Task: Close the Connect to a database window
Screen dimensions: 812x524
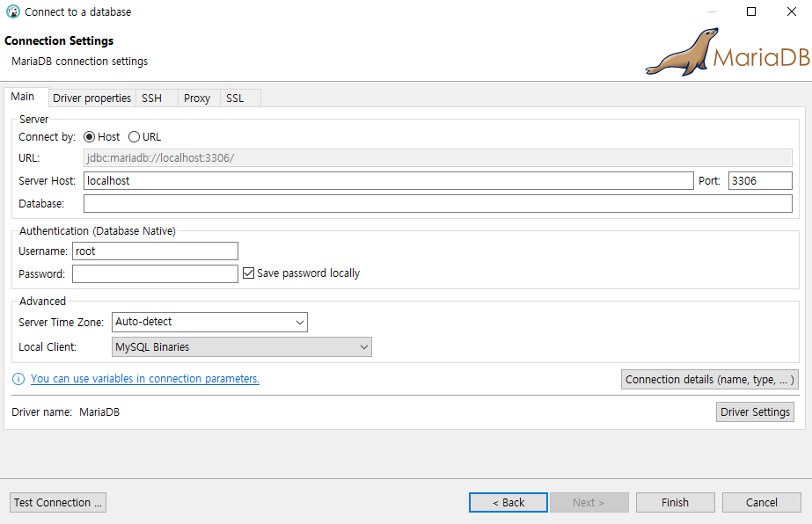Action: [791, 11]
